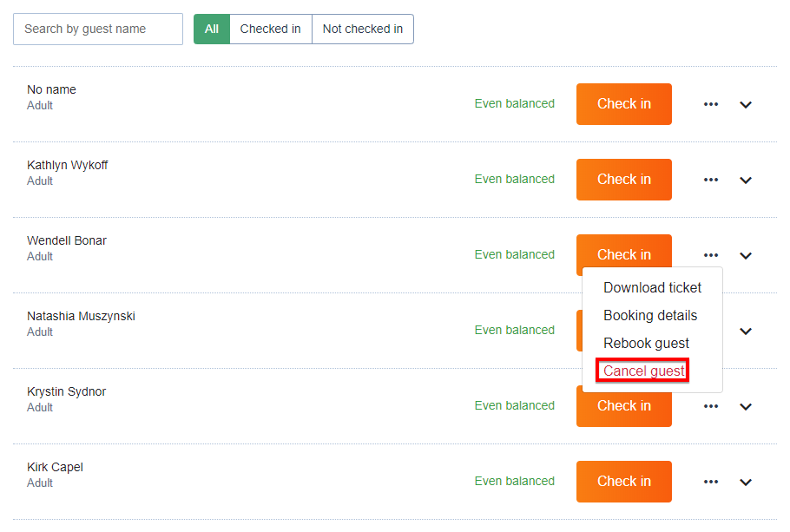Expand the No name guest row
The height and width of the screenshot is (532, 790).
(746, 105)
